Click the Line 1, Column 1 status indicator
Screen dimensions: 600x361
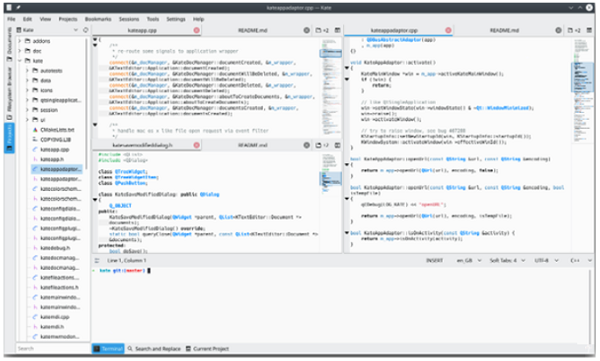(127, 260)
